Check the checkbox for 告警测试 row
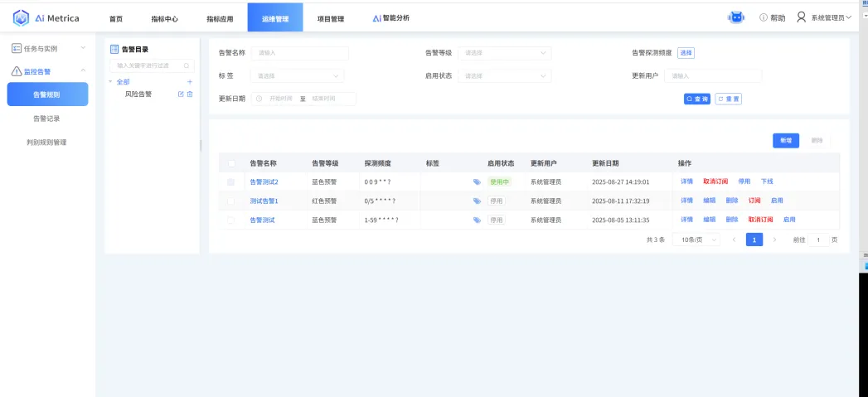Viewport: 868px width, 397px height. [231, 220]
